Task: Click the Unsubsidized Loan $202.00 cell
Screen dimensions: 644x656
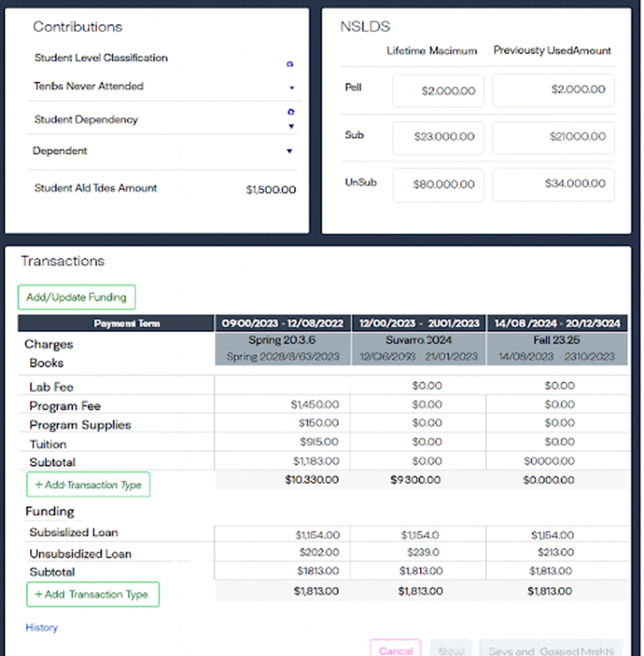Action: 319,552
